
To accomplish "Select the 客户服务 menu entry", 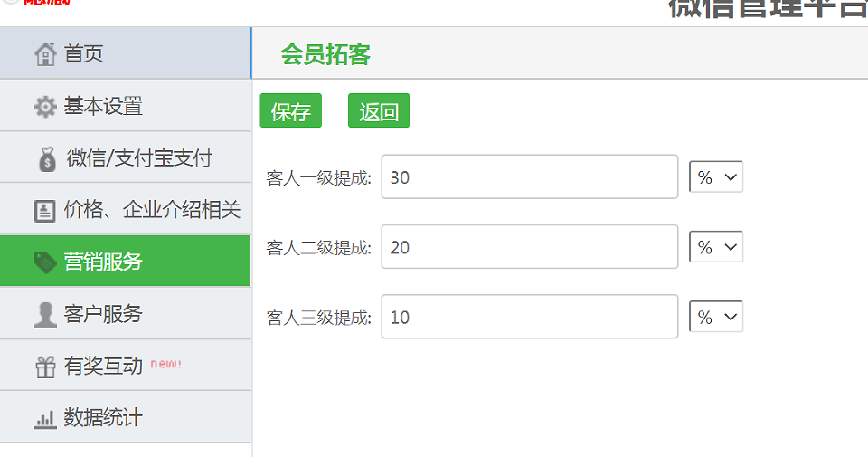I will (x=125, y=313).
